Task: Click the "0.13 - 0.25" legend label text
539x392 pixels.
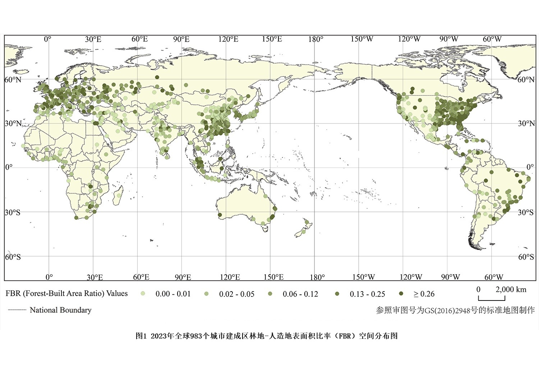Action: coord(367,294)
